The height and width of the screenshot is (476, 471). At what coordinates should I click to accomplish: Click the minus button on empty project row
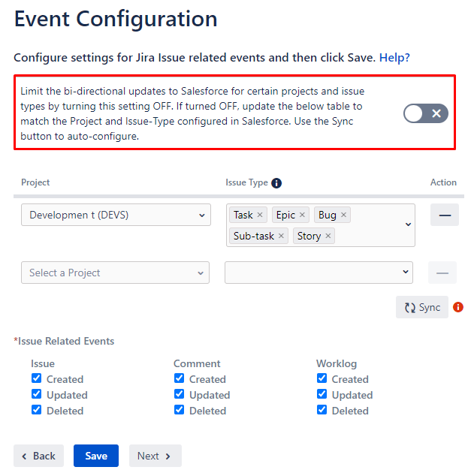442,273
